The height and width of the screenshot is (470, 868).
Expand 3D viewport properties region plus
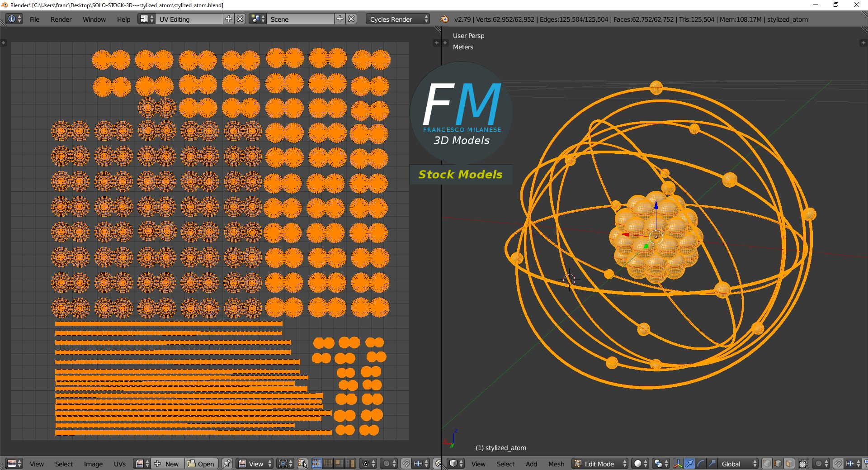point(863,43)
